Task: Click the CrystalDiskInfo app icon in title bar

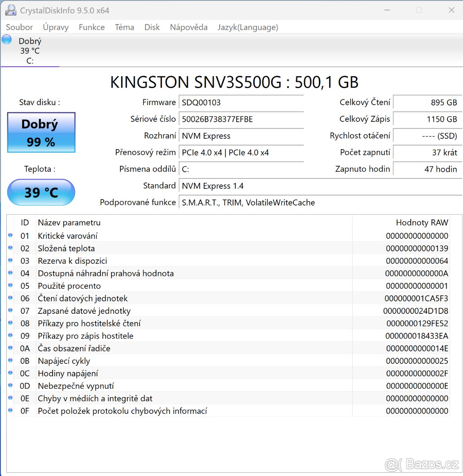Action: (x=11, y=10)
